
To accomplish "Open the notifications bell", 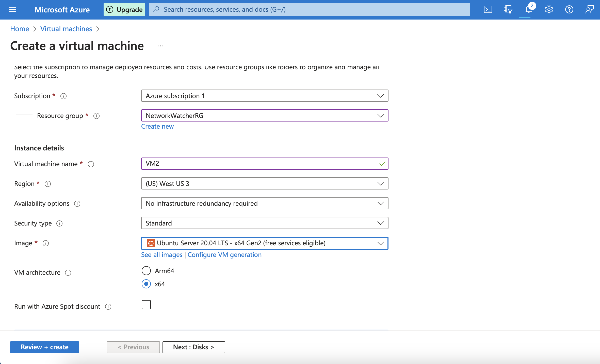I will coord(528,10).
